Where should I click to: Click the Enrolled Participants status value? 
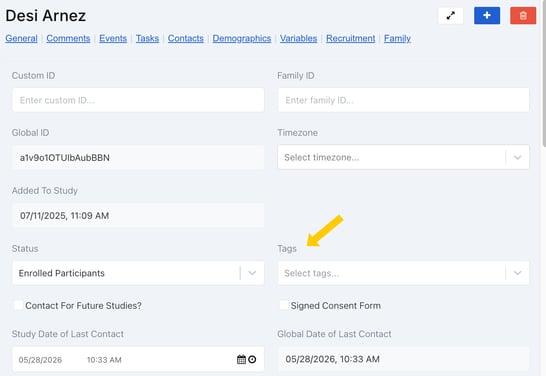tap(62, 273)
